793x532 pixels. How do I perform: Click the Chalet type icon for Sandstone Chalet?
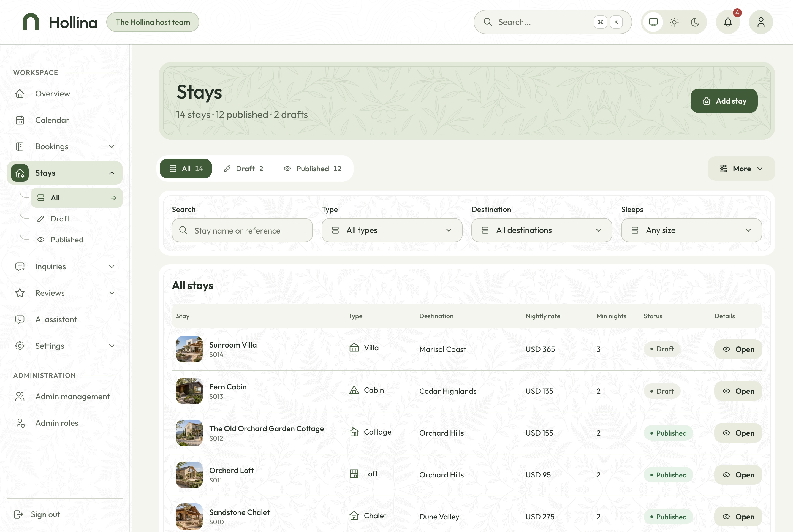pos(354,516)
